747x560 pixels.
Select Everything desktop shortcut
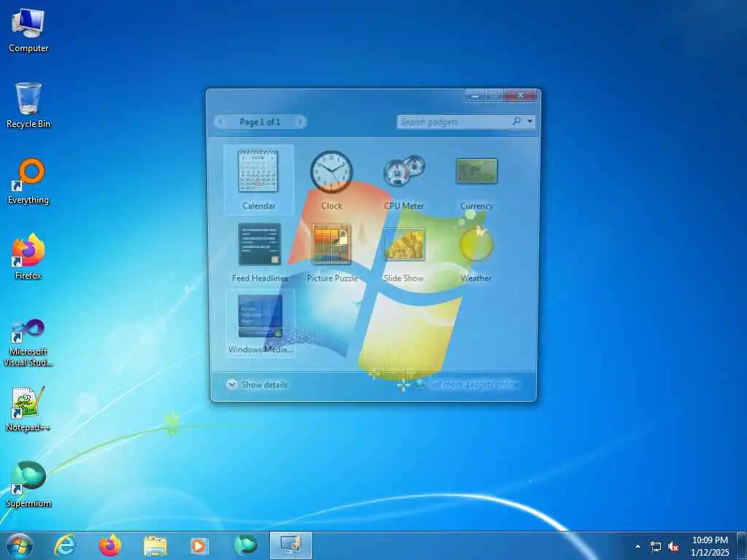(28, 182)
